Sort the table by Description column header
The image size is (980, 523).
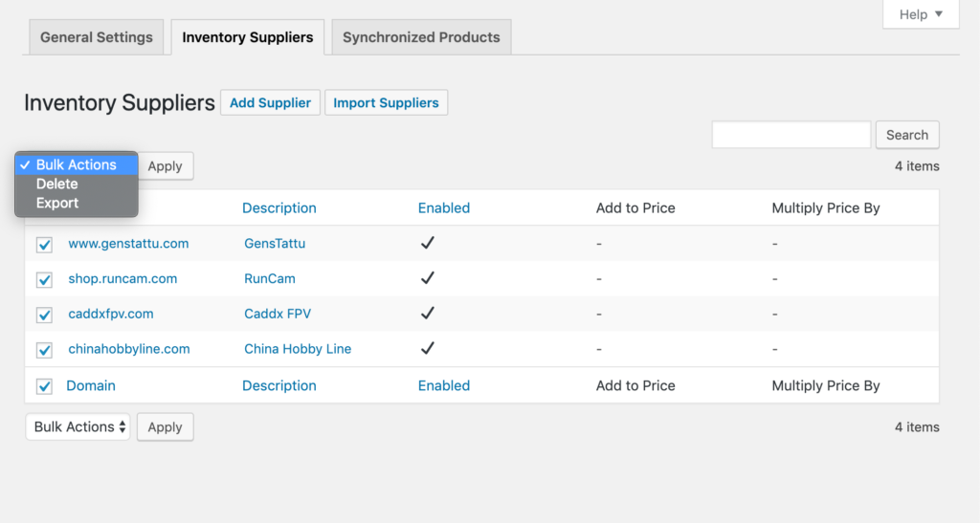pos(278,207)
